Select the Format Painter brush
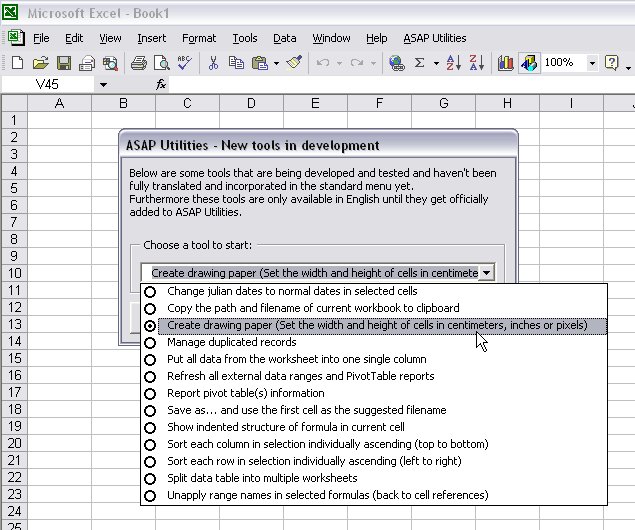The height and width of the screenshot is (530, 635). pos(294,63)
